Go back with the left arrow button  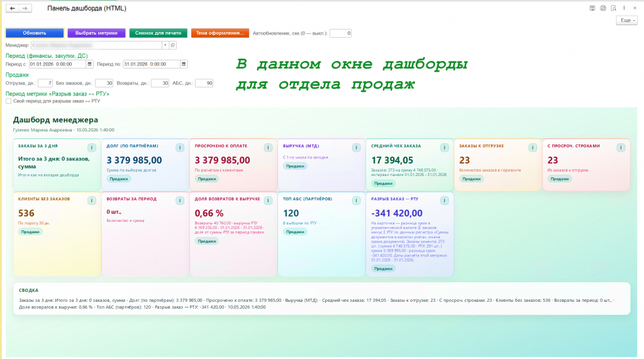[13, 8]
